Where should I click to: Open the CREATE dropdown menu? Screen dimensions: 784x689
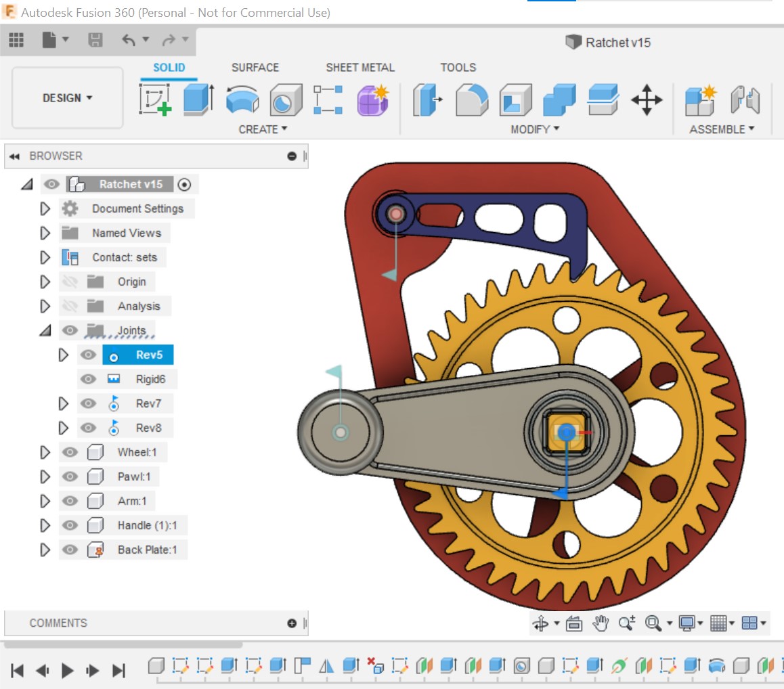[263, 129]
